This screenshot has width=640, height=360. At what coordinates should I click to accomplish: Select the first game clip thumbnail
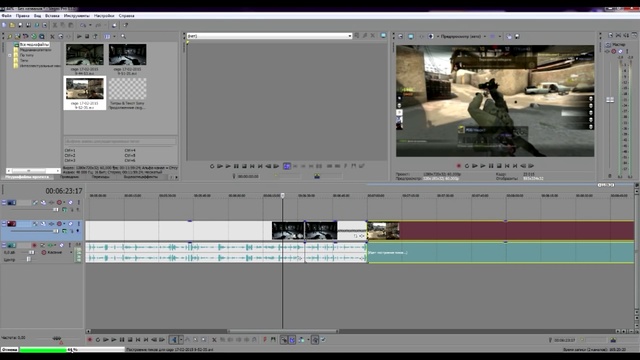coord(85,55)
